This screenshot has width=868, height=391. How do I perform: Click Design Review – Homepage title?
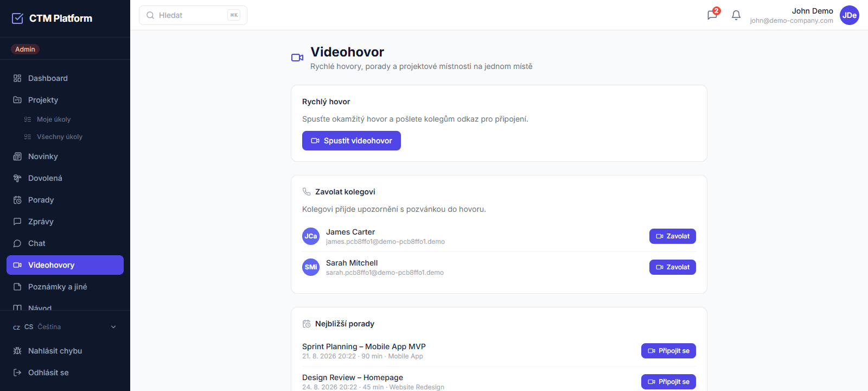point(353,377)
